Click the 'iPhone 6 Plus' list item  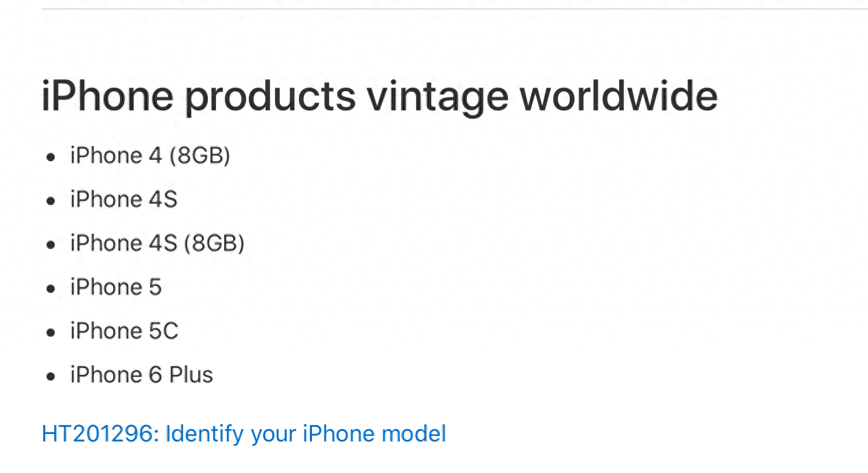(141, 375)
